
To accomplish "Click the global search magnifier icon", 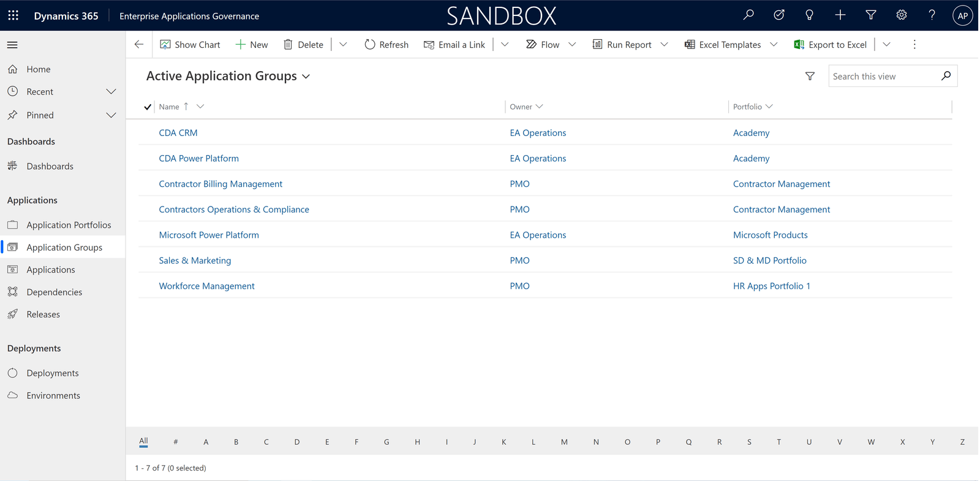I will (748, 15).
